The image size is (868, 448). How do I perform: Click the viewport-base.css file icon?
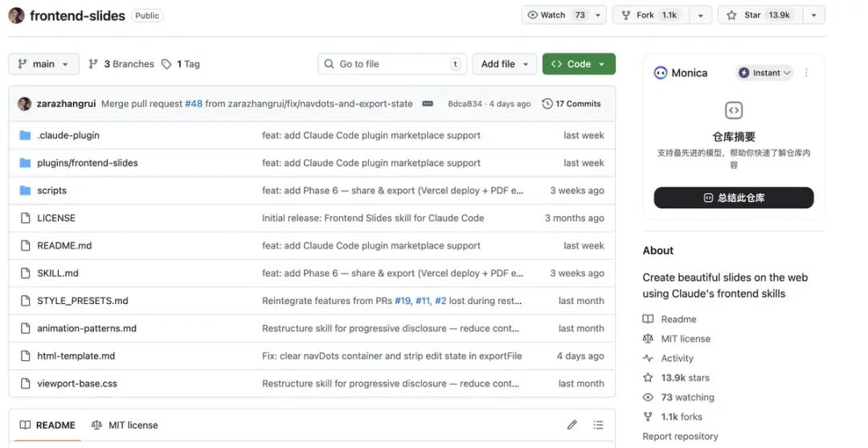25,383
